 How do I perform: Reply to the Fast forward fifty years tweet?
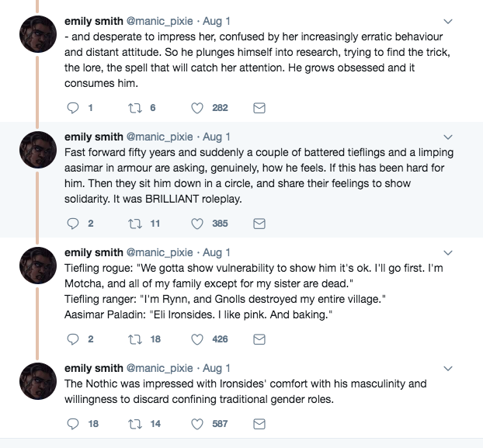coord(73,223)
